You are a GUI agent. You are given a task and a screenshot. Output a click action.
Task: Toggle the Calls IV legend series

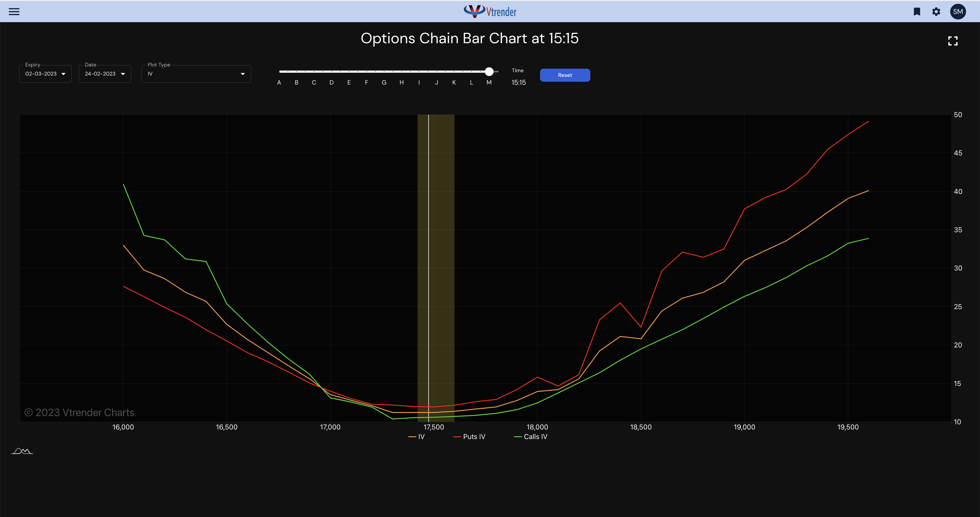[531, 437]
